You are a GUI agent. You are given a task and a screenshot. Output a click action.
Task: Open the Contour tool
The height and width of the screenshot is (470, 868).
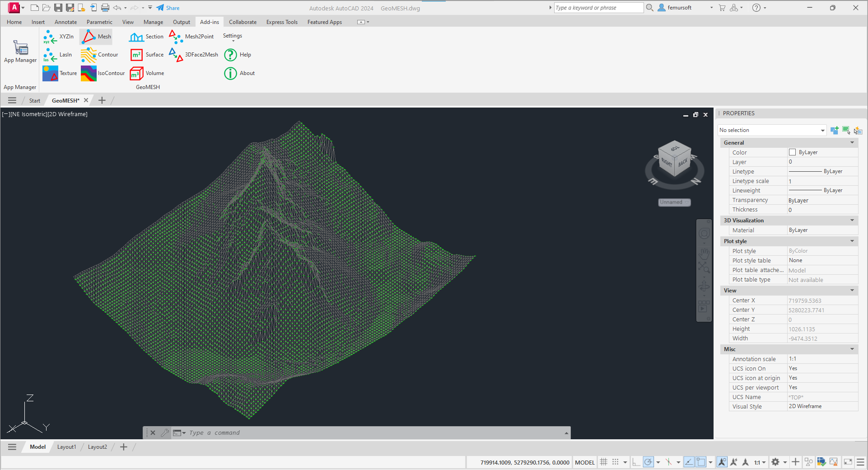[x=99, y=55]
